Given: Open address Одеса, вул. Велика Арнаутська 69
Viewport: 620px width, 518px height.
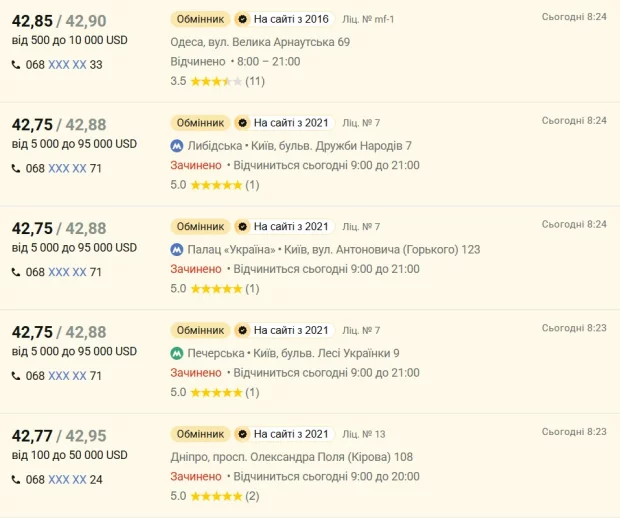Looking at the screenshot, I should point(260,42).
